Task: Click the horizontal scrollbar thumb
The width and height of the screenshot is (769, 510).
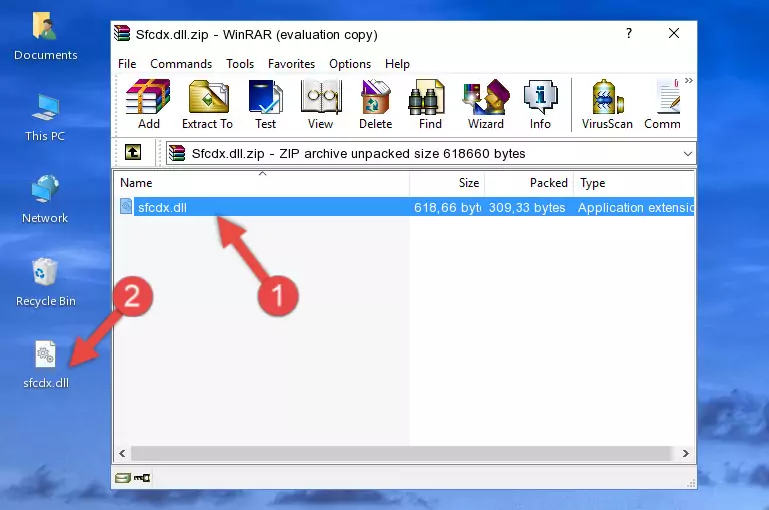Action: (x=401, y=454)
